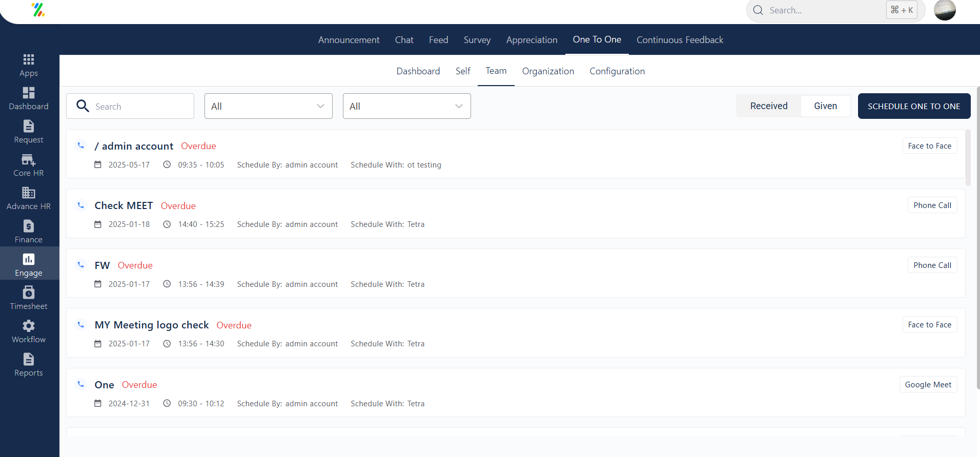980x457 pixels.
Task: Switch to Given one-to-ones
Action: click(825, 106)
